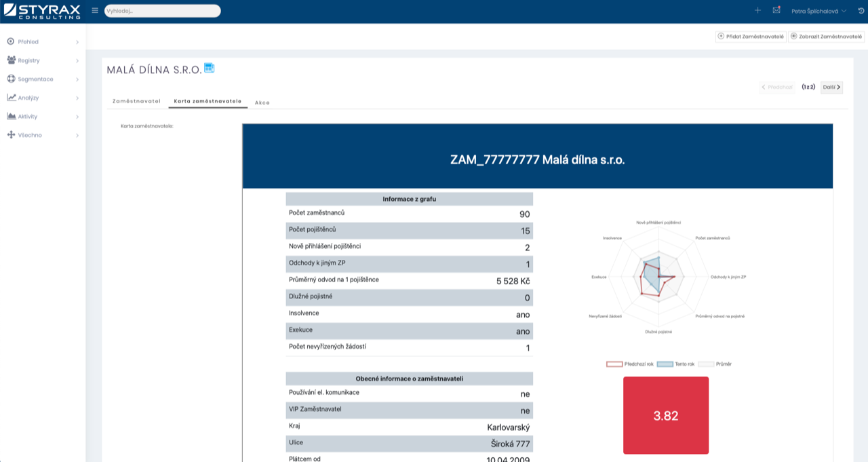Toggle Průměr legend swatch
Viewport: 868px width, 462px height.
707,364
